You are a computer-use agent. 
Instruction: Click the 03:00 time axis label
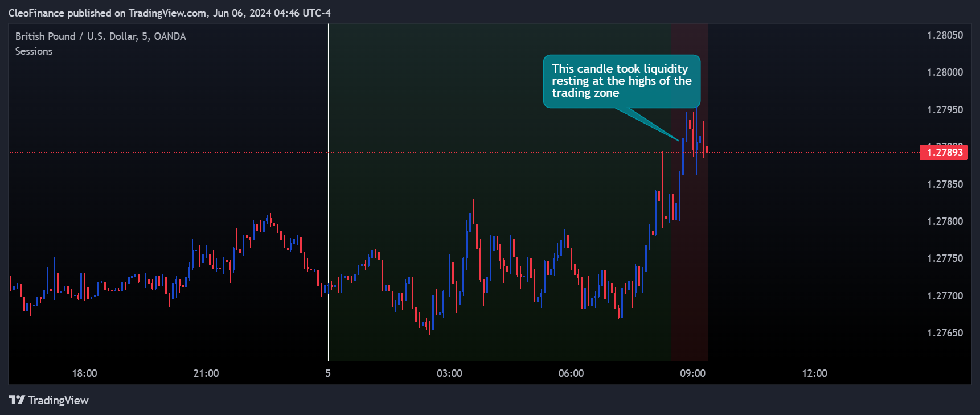(449, 373)
